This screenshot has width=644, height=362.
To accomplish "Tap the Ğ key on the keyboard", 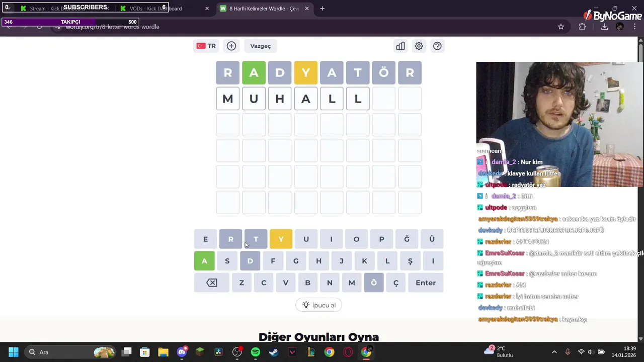I will pyautogui.click(x=407, y=239).
